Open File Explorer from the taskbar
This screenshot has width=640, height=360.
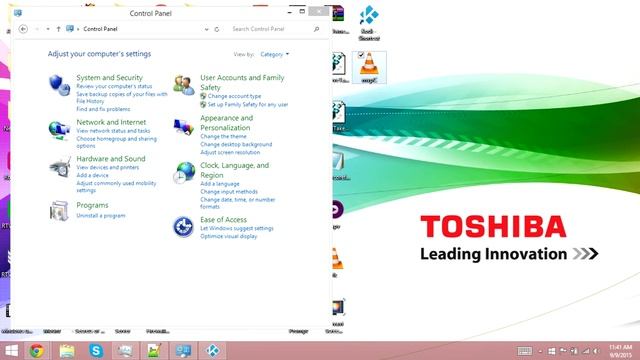click(67, 351)
